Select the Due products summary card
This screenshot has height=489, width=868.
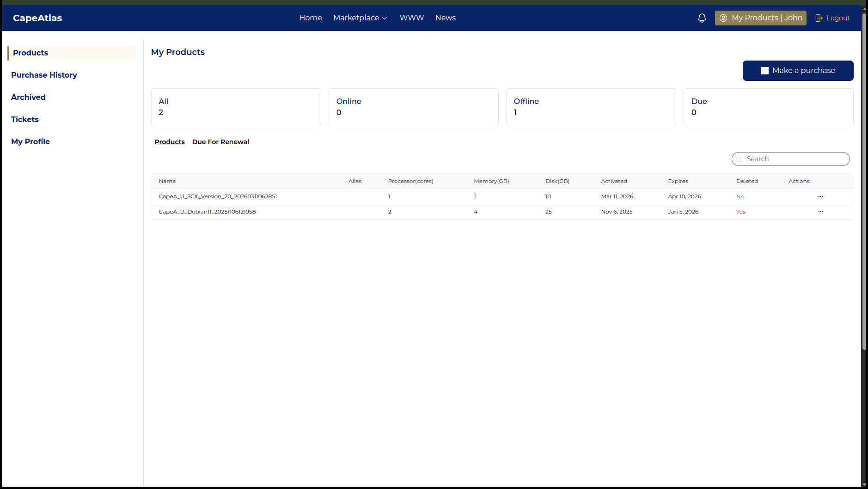(768, 107)
